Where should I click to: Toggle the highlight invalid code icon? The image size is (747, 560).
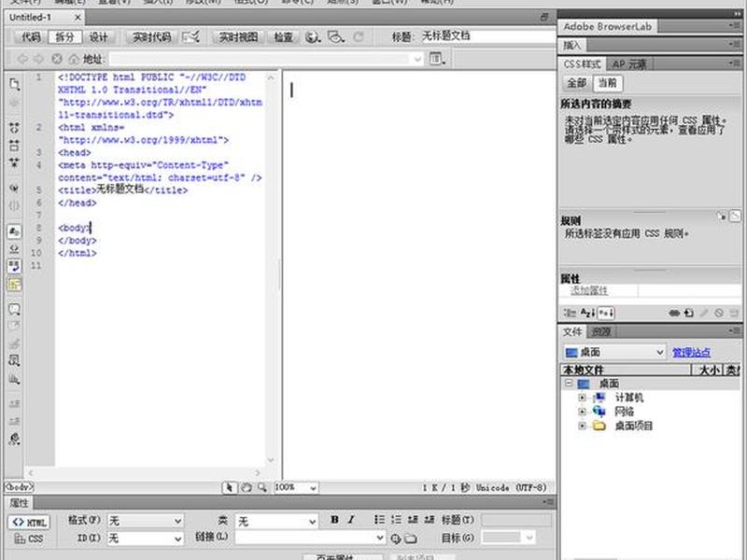point(14,248)
